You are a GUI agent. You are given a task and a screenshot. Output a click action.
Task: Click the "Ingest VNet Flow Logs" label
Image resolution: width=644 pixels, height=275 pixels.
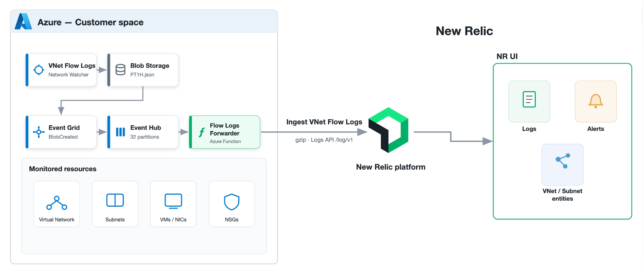click(x=324, y=122)
